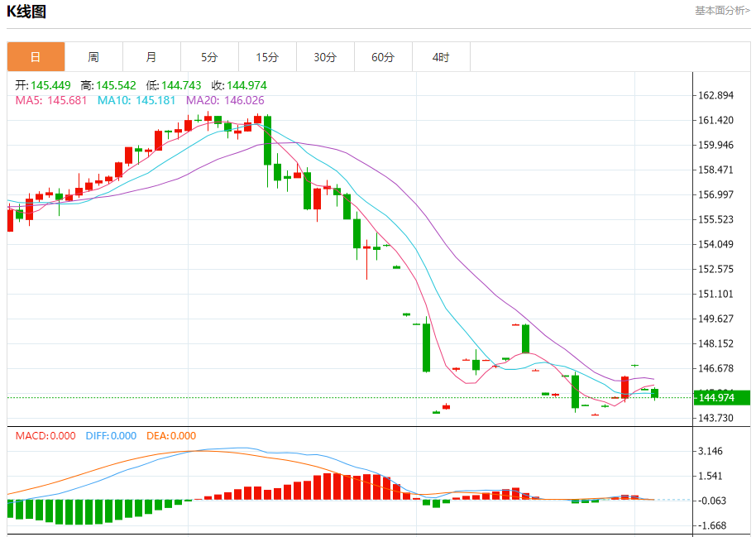
Task: Click the DIFF:0.000 indicator label
Action: pos(111,436)
